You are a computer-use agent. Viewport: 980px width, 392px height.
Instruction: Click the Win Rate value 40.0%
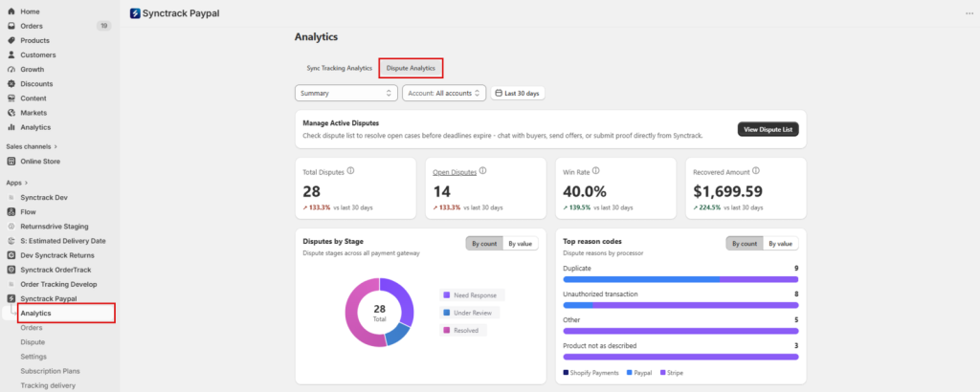(x=585, y=191)
